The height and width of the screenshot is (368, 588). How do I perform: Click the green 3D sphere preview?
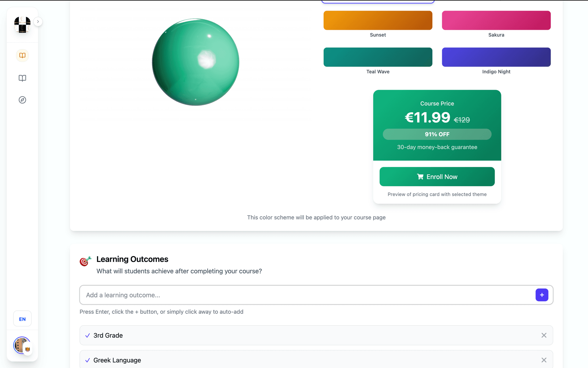coord(196,62)
